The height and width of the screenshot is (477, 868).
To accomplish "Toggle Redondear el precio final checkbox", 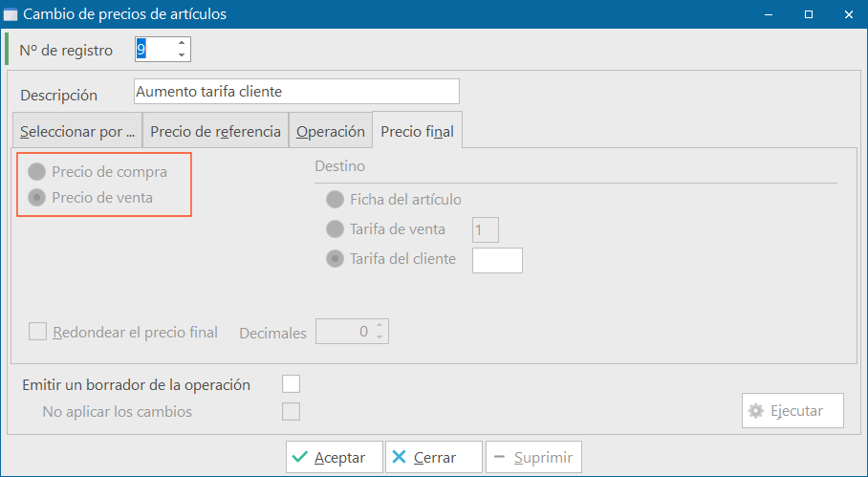I will pyautogui.click(x=37, y=332).
